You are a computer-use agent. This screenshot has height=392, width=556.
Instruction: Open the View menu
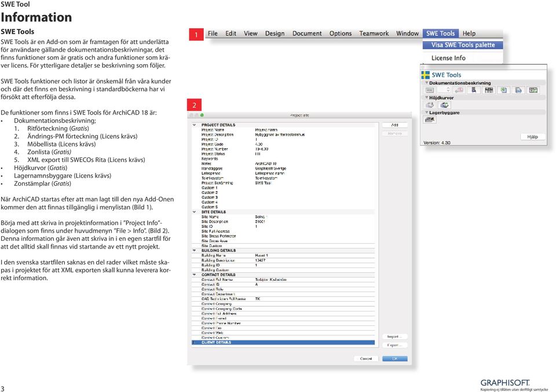click(x=251, y=34)
